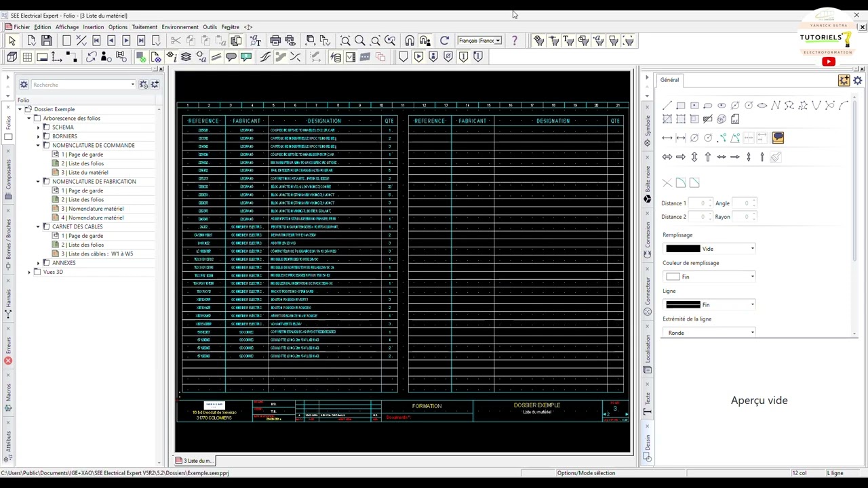
Task: Open the Couleur de remplissage dropdown
Action: click(709, 277)
